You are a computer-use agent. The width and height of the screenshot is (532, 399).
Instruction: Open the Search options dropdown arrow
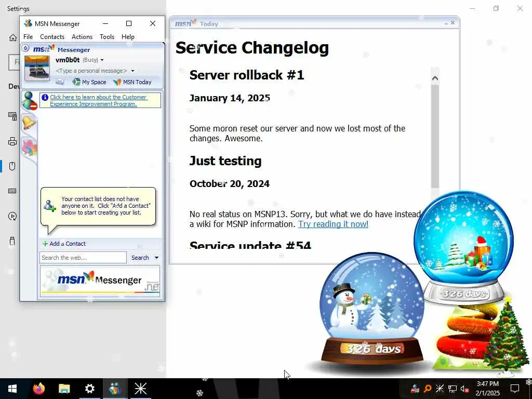(156, 258)
